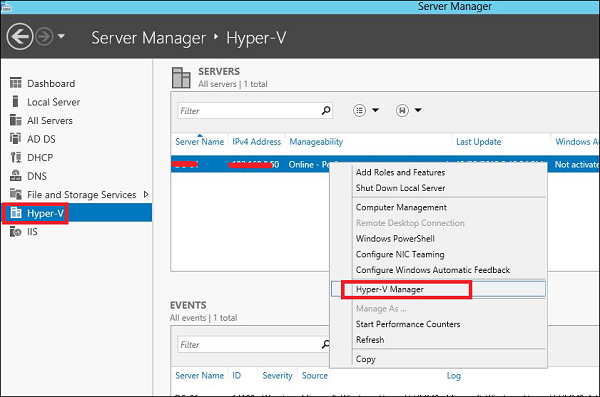Sort events by Severity column
Screen dimensions: 600x397
click(277, 376)
